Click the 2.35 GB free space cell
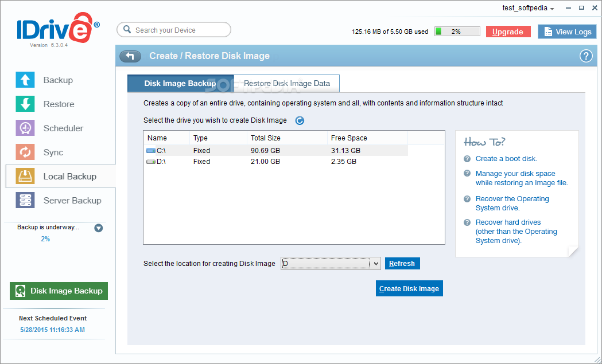Image resolution: width=602 pixels, height=364 pixels. [x=344, y=162]
